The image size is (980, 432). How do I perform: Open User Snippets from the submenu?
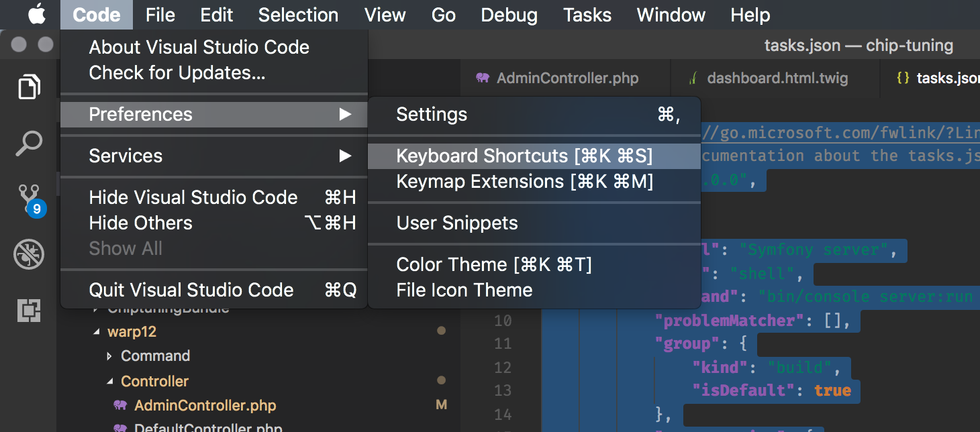coord(456,223)
